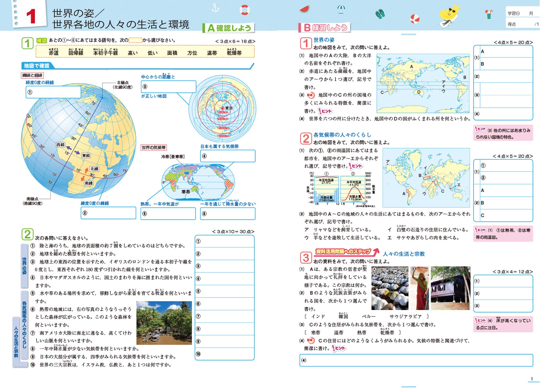Click answer box ② under 緯度0度の緯線
Image resolution: width=555 pixels, height=392 pixels.
click(x=108, y=213)
